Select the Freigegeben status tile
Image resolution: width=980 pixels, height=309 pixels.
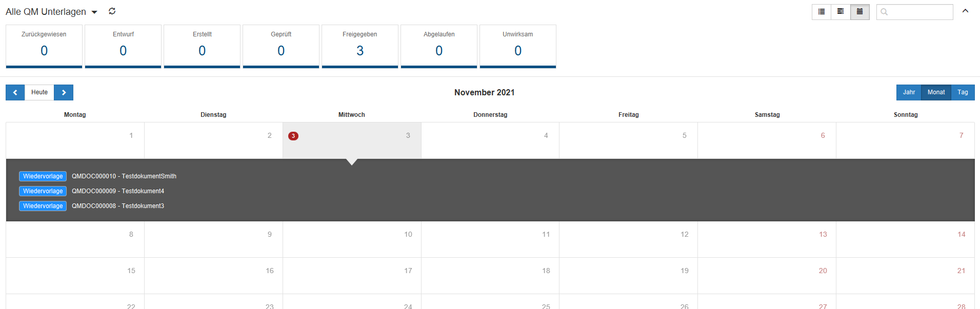[x=360, y=46]
